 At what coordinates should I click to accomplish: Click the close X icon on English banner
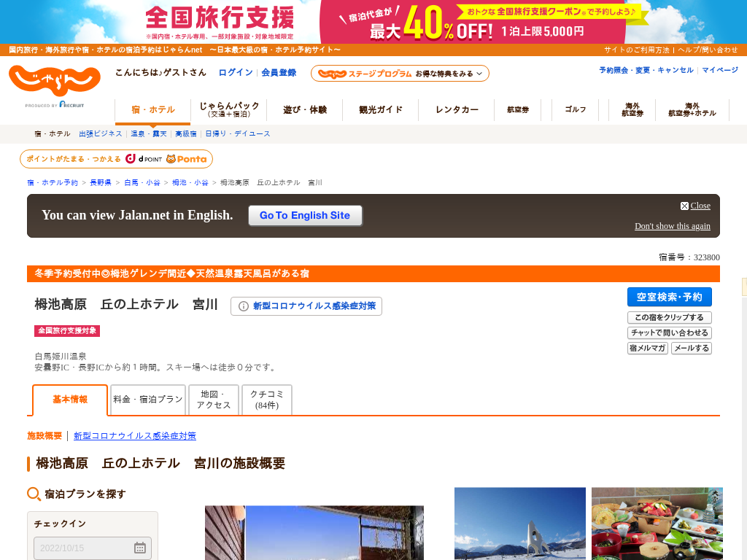pos(684,206)
